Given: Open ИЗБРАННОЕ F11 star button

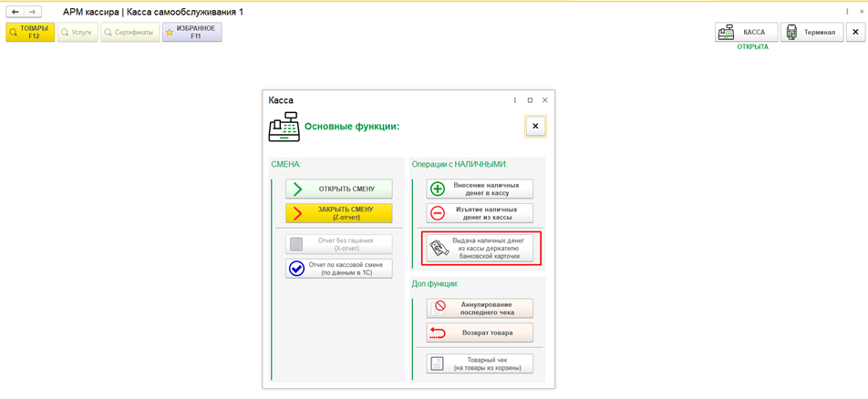Looking at the screenshot, I should pos(192,32).
